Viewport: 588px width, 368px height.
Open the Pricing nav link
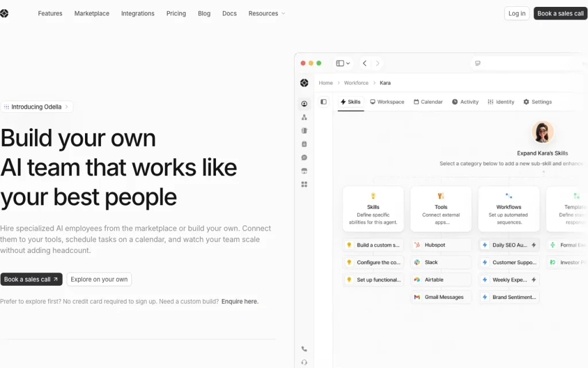176,14
